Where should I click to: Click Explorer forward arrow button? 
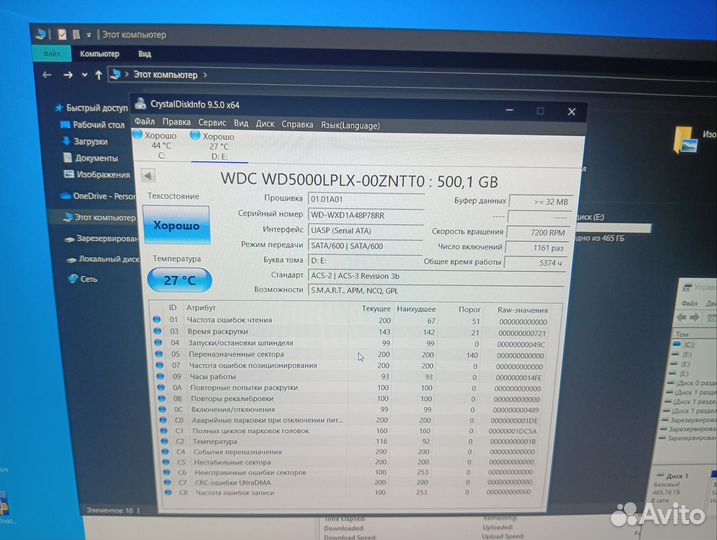[68, 75]
